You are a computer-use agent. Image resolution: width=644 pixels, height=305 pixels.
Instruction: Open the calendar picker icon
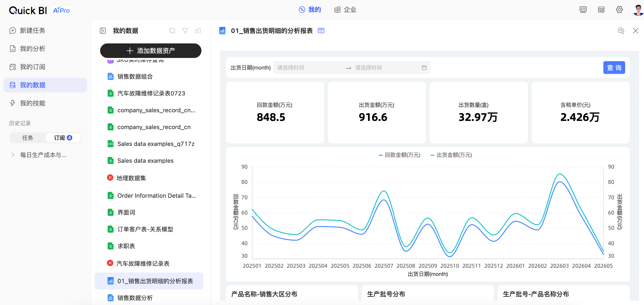[424, 67]
